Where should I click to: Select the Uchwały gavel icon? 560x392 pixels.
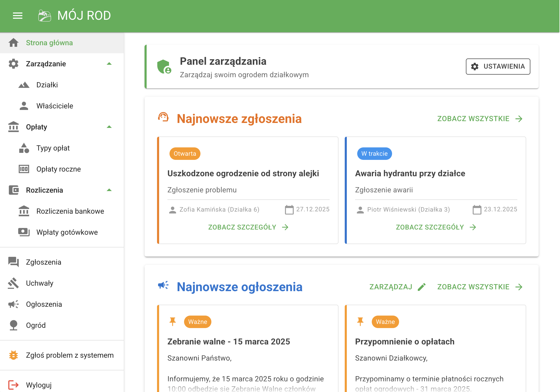(13, 283)
